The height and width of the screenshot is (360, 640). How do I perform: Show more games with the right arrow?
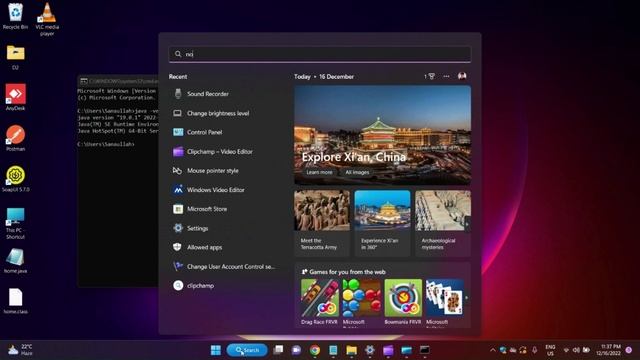467,298
